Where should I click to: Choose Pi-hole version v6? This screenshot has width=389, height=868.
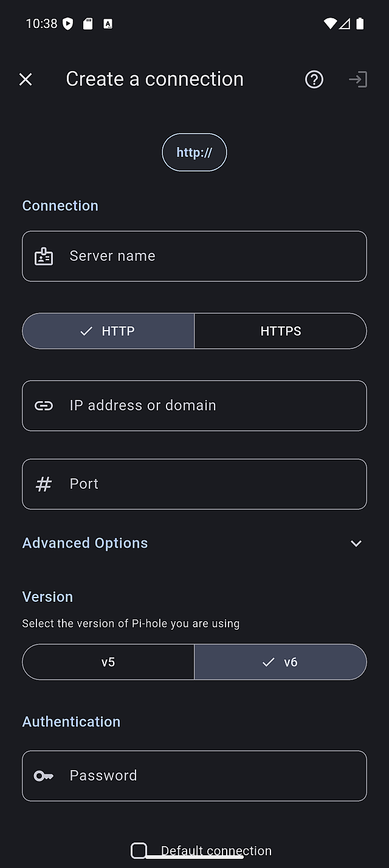pyautogui.click(x=280, y=662)
